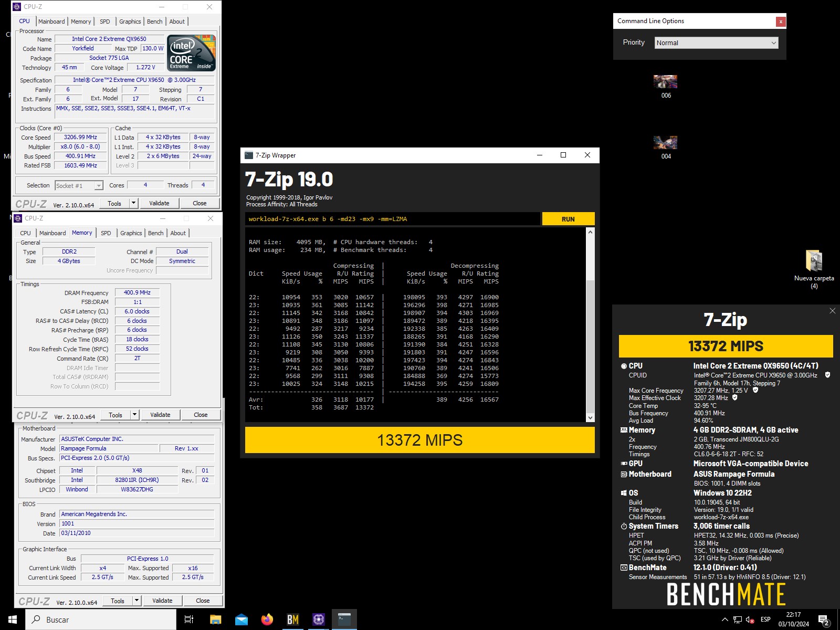Click the 7-Zip Wrapper title icon
Viewport: 840px width, 630px height.
(249, 155)
